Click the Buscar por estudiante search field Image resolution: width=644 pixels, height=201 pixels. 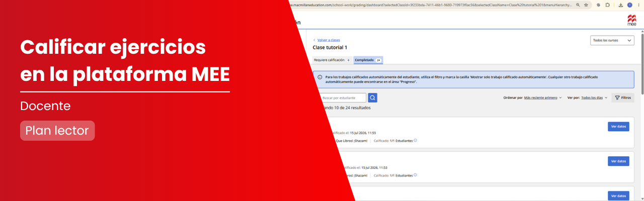pos(344,97)
